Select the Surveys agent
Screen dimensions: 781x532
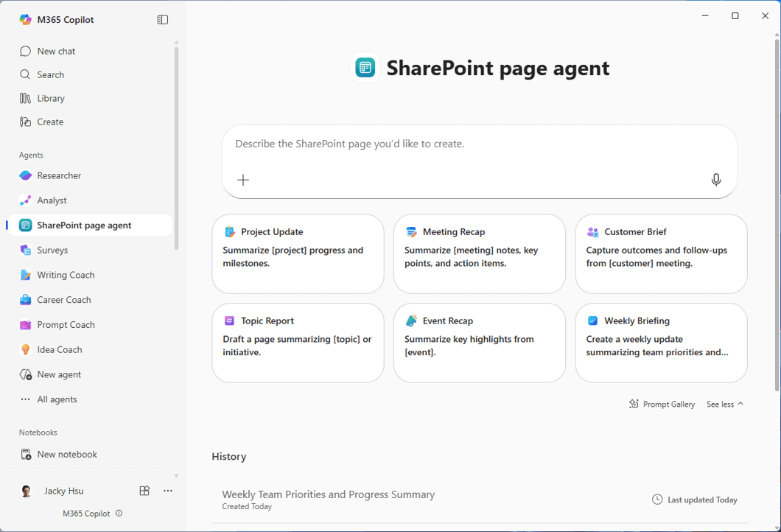[x=53, y=250]
